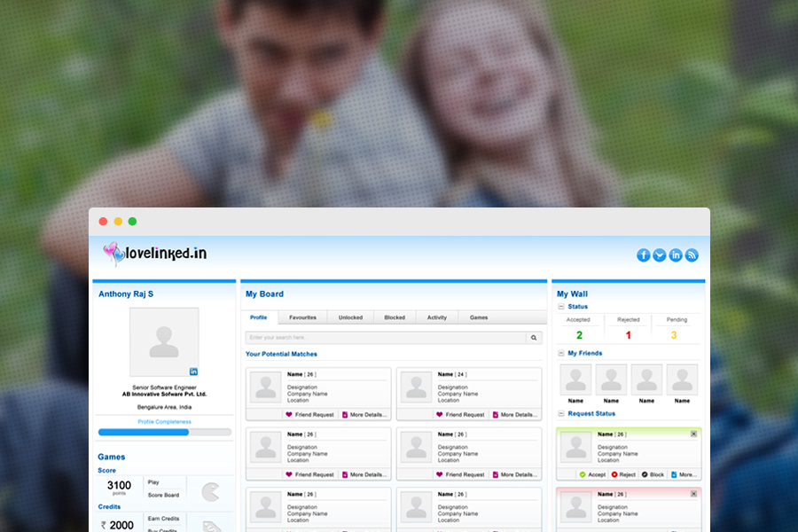The height and width of the screenshot is (532, 798).
Task: Click the 'My Board' heading
Action: [264, 293]
